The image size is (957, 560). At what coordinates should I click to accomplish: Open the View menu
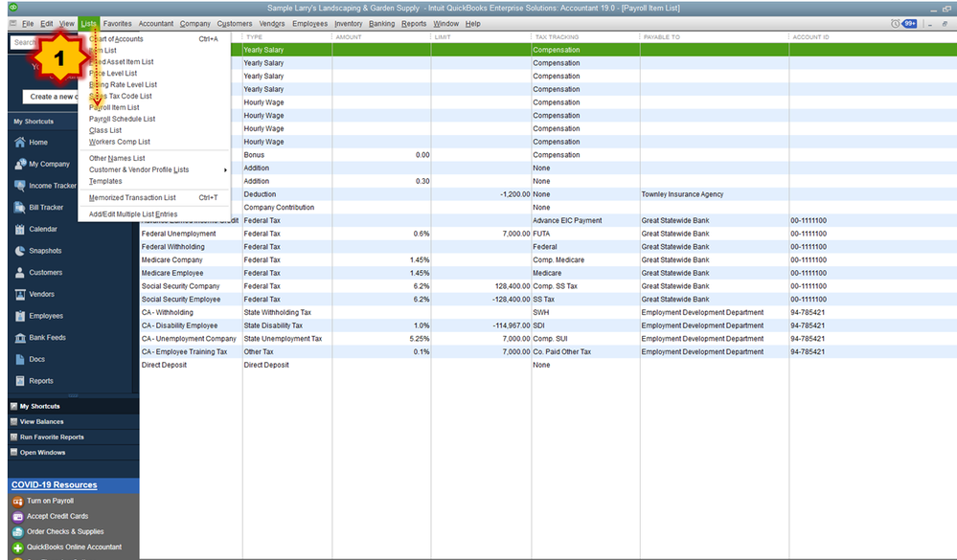[x=66, y=24]
